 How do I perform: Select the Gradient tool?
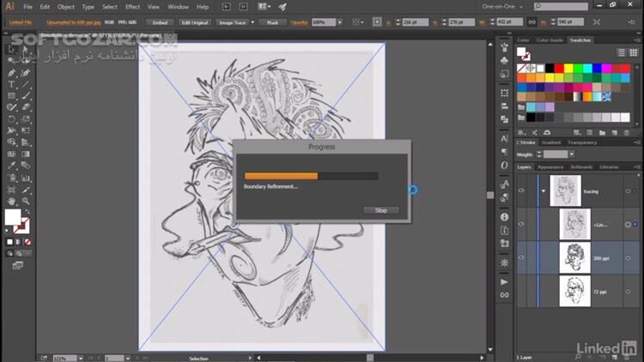pyautogui.click(x=26, y=154)
